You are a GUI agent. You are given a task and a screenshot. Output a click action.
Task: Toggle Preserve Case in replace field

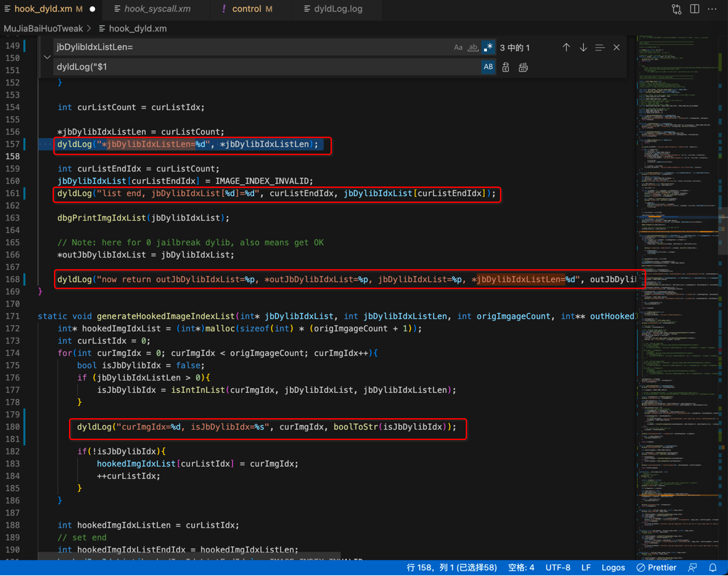pos(488,67)
